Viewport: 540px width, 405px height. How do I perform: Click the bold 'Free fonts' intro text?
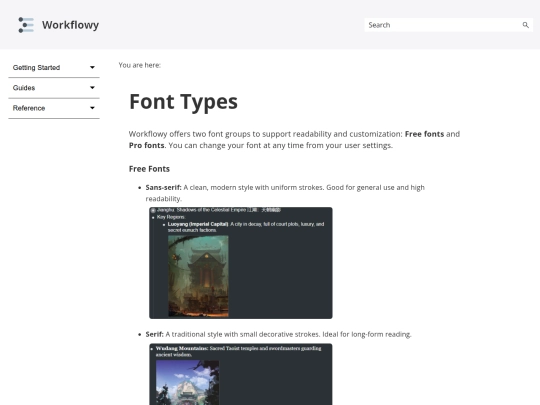click(424, 134)
